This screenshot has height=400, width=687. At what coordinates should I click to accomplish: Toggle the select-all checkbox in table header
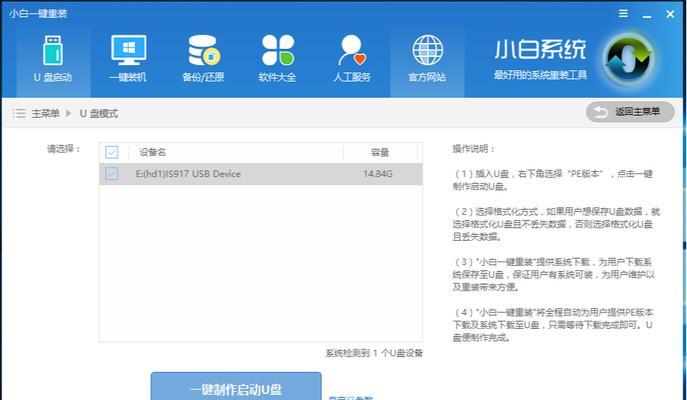click(112, 152)
